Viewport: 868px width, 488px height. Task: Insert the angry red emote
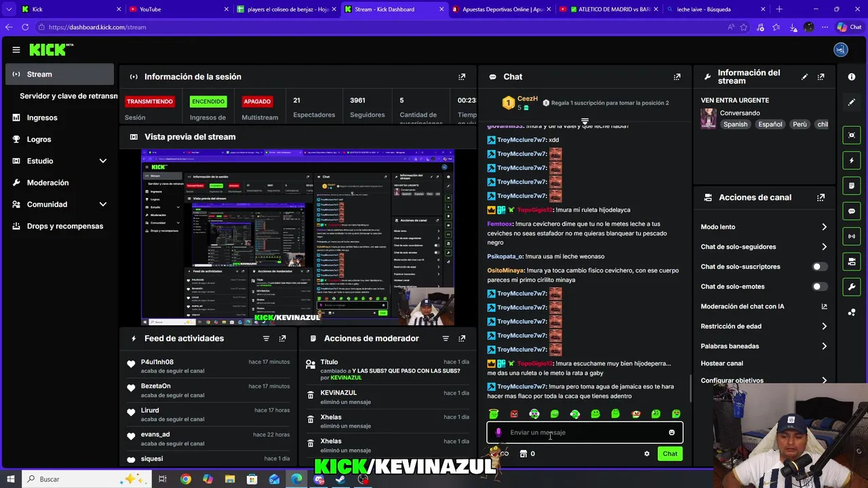pyautogui.click(x=514, y=414)
